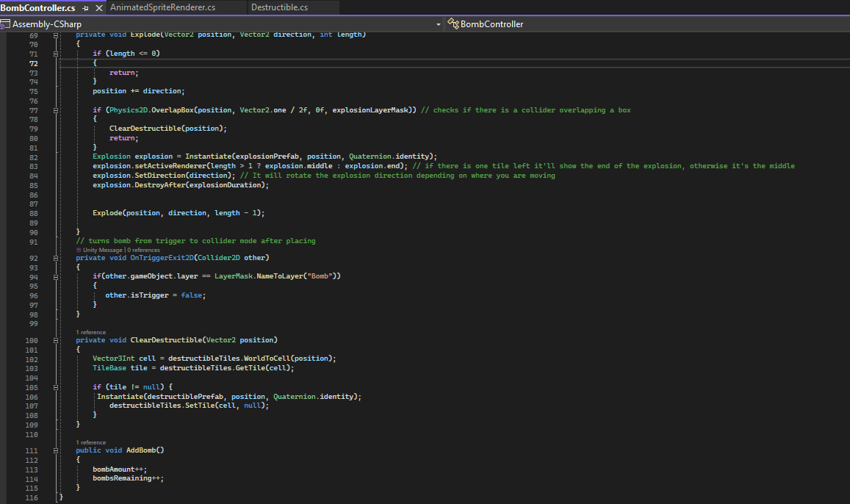Collapse the Explode method at line 69
The image size is (850, 504).
57,35
